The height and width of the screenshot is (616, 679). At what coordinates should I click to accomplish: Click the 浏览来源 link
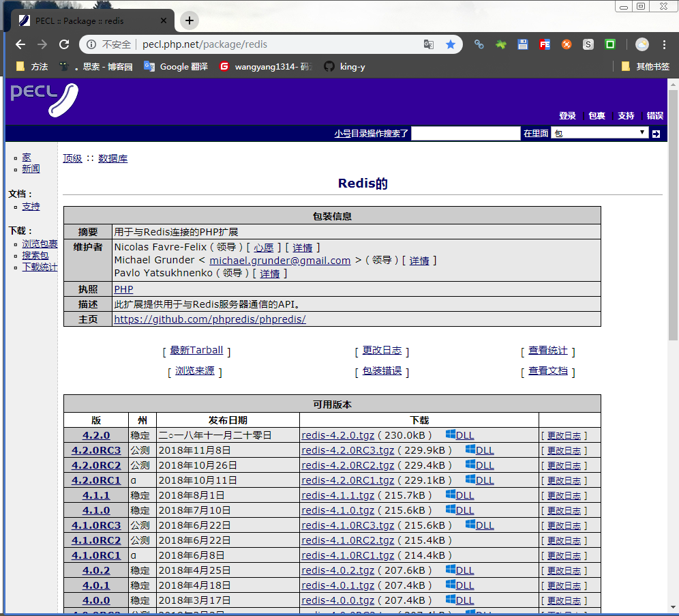pyautogui.click(x=194, y=371)
